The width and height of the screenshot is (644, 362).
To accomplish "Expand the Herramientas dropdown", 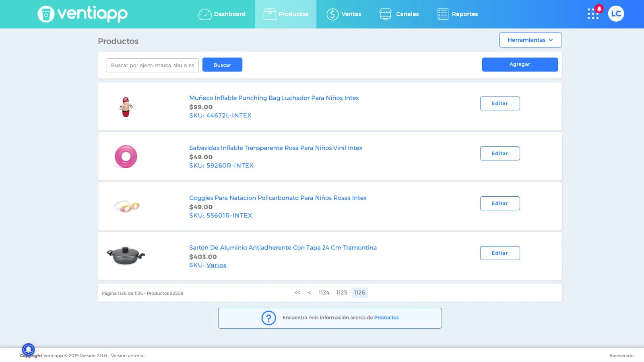I will tap(530, 40).
